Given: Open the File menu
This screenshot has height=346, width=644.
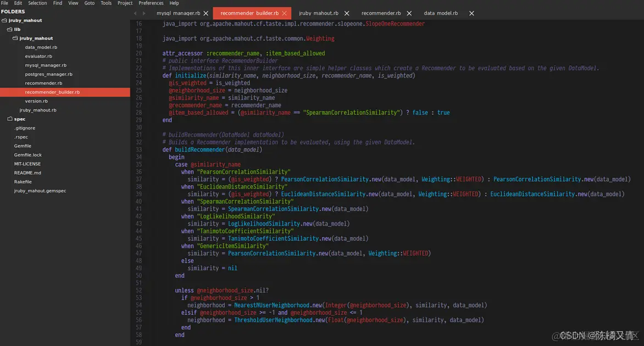Looking at the screenshot, I should pos(4,3).
